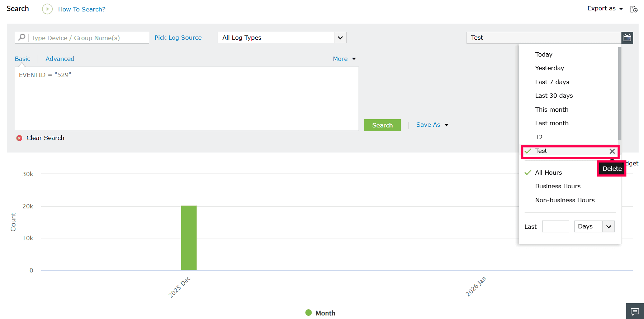Viewport: 644px width, 319px height.
Task: Click the magnifier icon in device field
Action: pos(22,37)
